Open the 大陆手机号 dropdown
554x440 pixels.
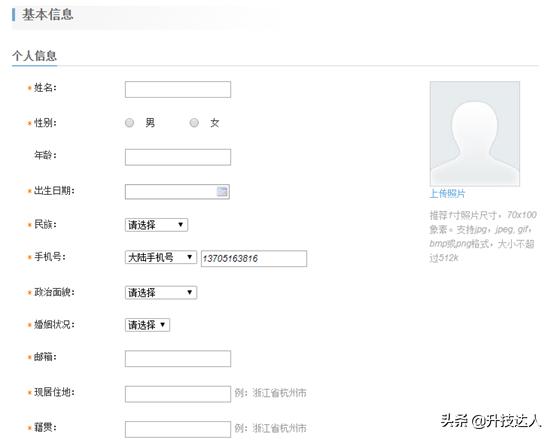pyautogui.click(x=161, y=257)
